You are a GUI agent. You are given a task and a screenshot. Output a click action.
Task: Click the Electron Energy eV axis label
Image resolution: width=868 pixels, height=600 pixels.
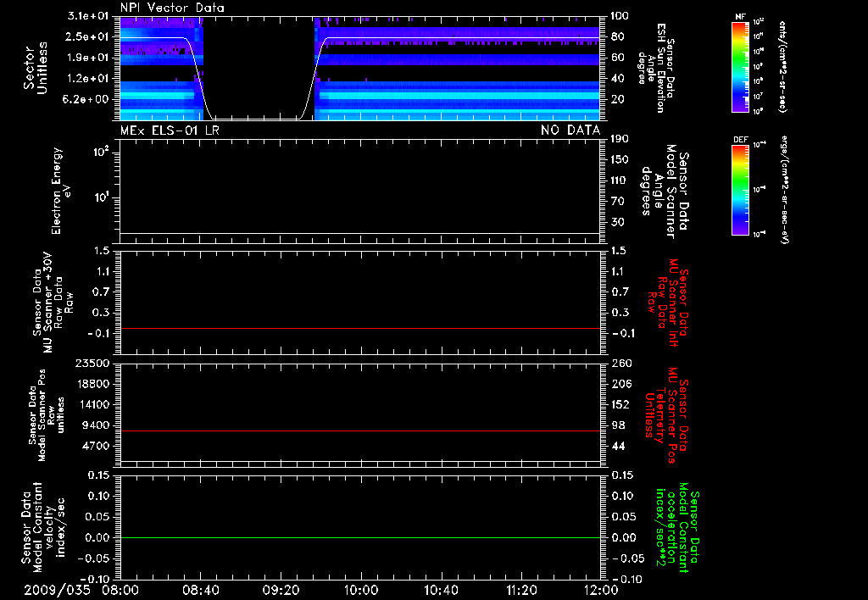tap(61, 191)
